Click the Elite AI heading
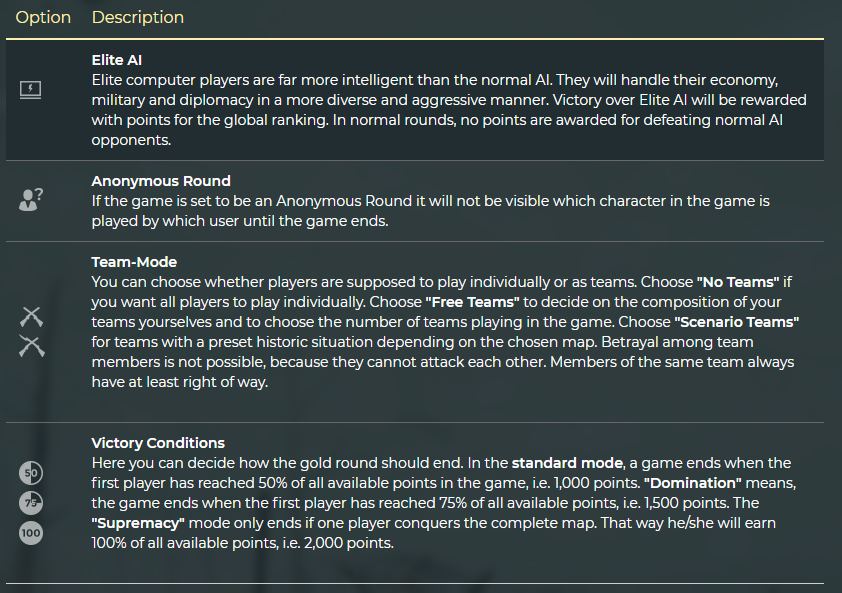 pos(118,60)
